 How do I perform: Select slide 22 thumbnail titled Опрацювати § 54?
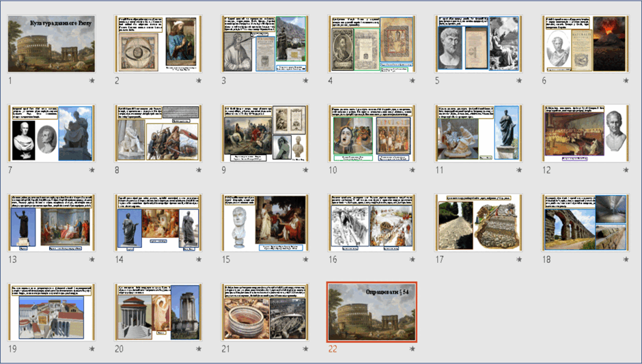click(x=372, y=312)
